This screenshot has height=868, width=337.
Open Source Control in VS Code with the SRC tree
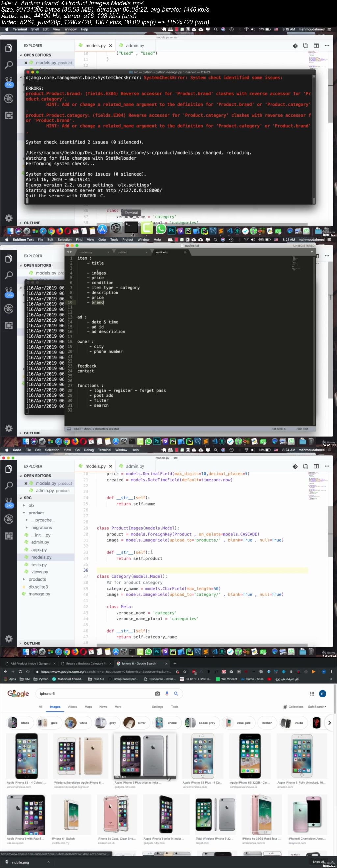click(9, 502)
